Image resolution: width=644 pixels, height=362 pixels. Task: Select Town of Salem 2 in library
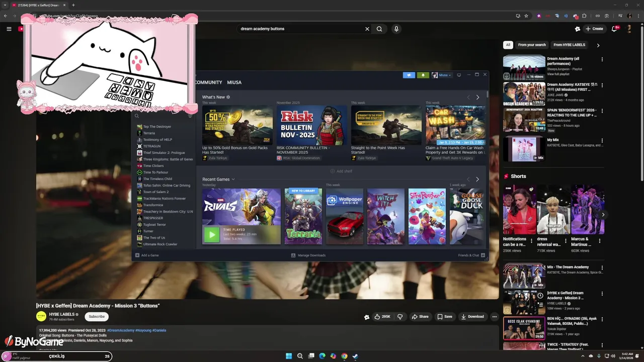156,192
